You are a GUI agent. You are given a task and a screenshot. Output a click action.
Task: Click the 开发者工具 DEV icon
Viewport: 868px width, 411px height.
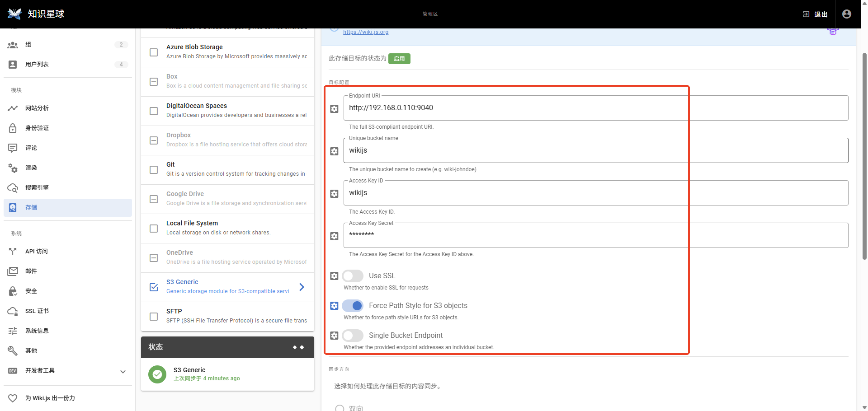point(13,371)
